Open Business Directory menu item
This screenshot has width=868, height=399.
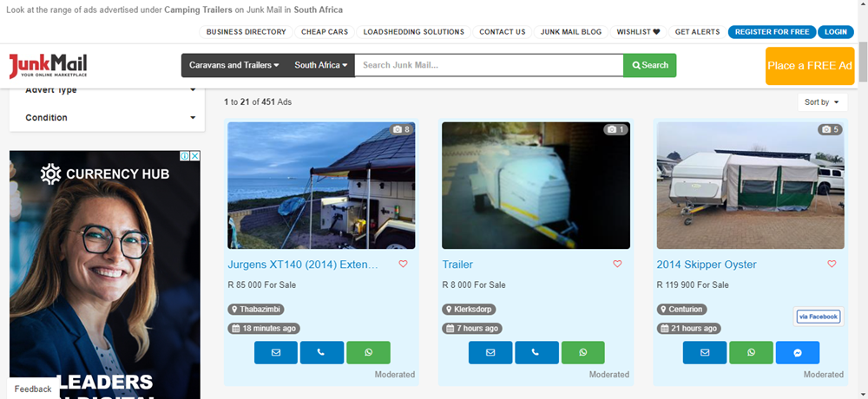pyautogui.click(x=246, y=32)
